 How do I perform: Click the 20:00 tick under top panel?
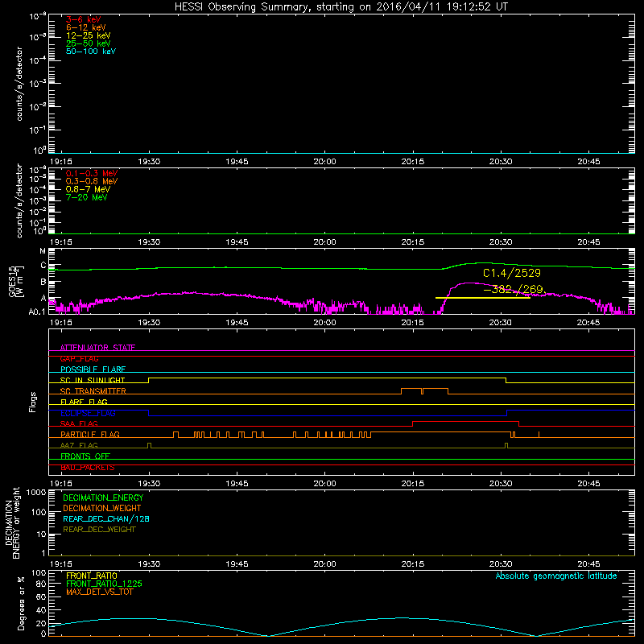324,162
